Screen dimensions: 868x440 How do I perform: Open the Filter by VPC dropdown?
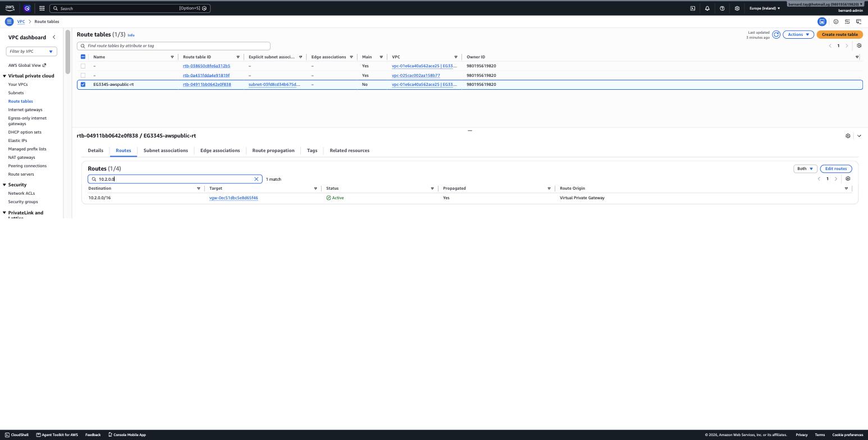[31, 51]
